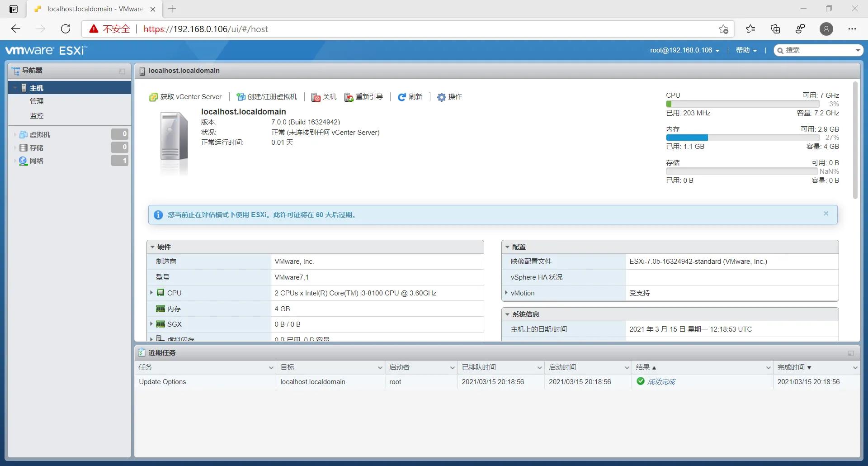The image size is (868, 466).
Task: Open the Actions (操作) gear menu
Action: tap(449, 97)
